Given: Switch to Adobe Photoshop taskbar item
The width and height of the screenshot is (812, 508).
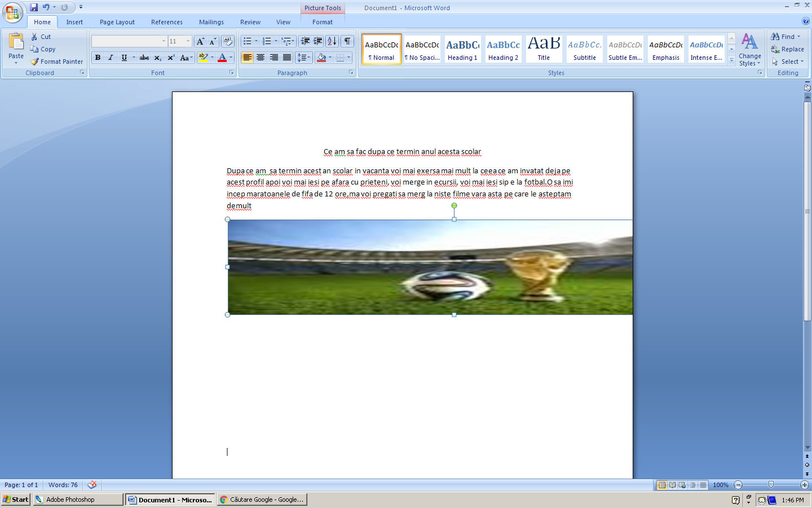Looking at the screenshot, I should (x=78, y=500).
